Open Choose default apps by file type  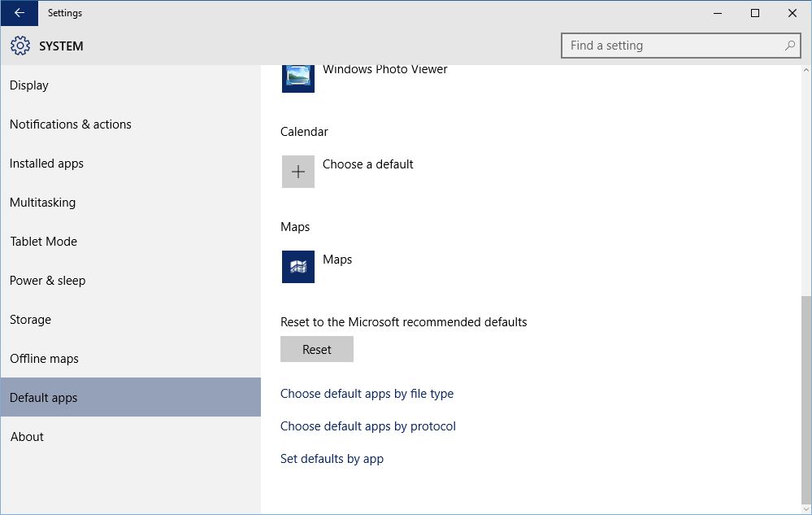pyautogui.click(x=367, y=394)
